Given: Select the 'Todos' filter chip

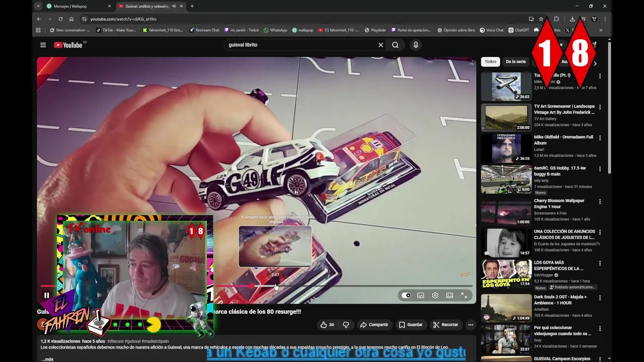Looking at the screenshot, I should [x=491, y=62].
